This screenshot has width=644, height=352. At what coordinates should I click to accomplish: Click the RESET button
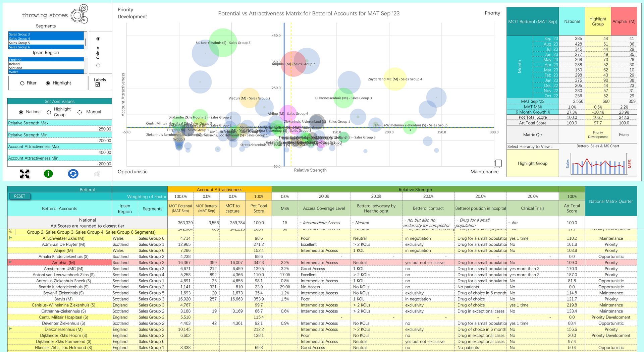point(20,196)
